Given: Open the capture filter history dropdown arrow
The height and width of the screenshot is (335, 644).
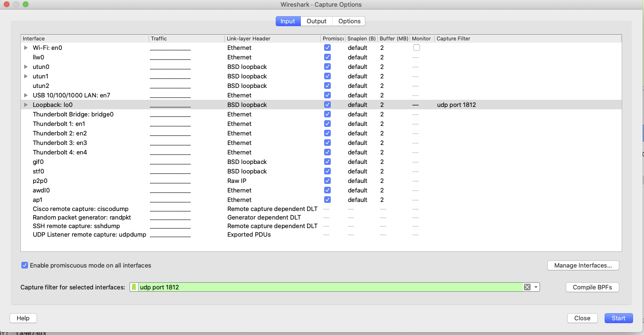Looking at the screenshot, I should [x=536, y=287].
